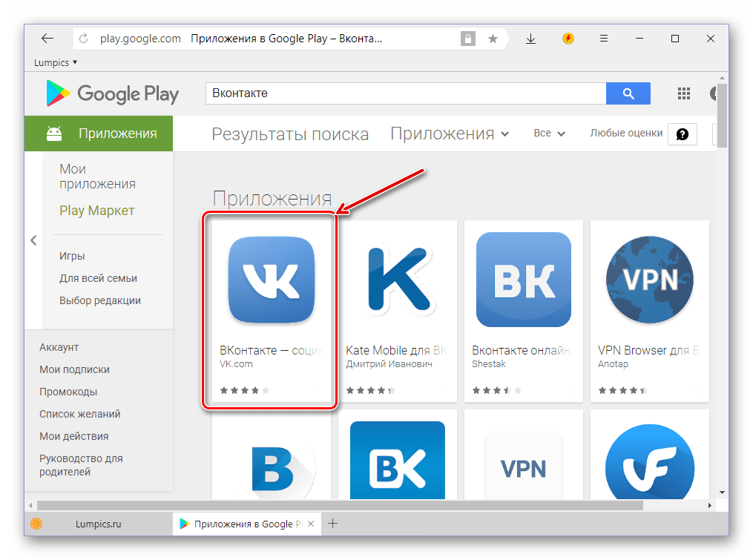Click ВКонтакте — соци app title

click(272, 350)
